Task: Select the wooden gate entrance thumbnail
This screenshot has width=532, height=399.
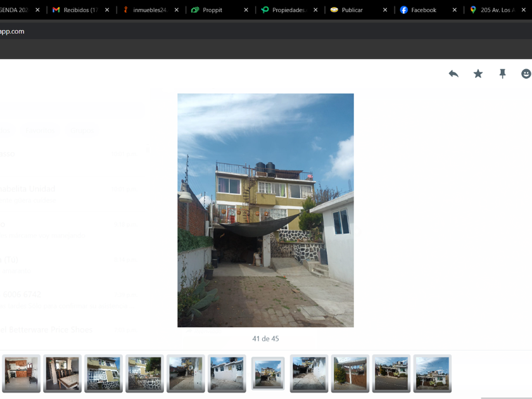Action: (350, 373)
